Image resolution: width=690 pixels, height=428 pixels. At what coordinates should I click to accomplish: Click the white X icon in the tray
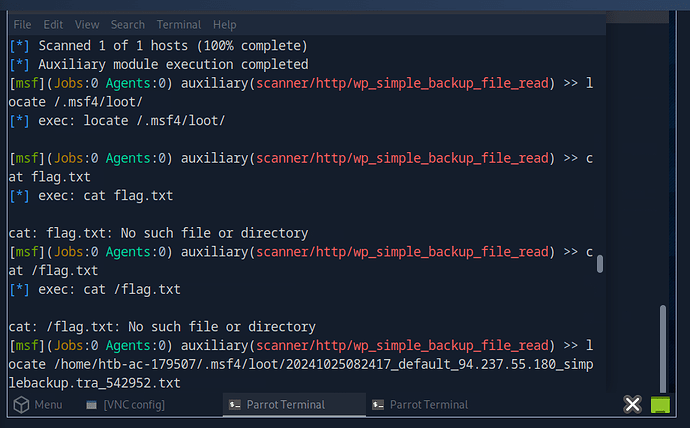[632, 404]
